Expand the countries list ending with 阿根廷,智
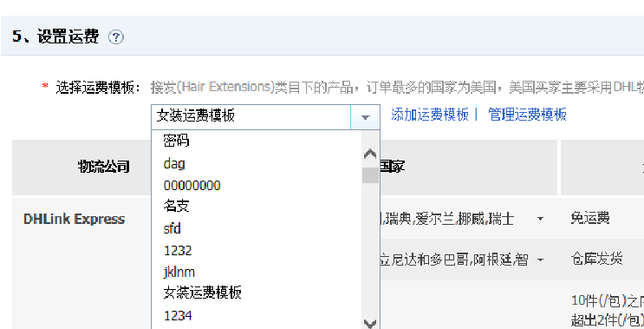Screen dimensions: 644x329 point(541,260)
